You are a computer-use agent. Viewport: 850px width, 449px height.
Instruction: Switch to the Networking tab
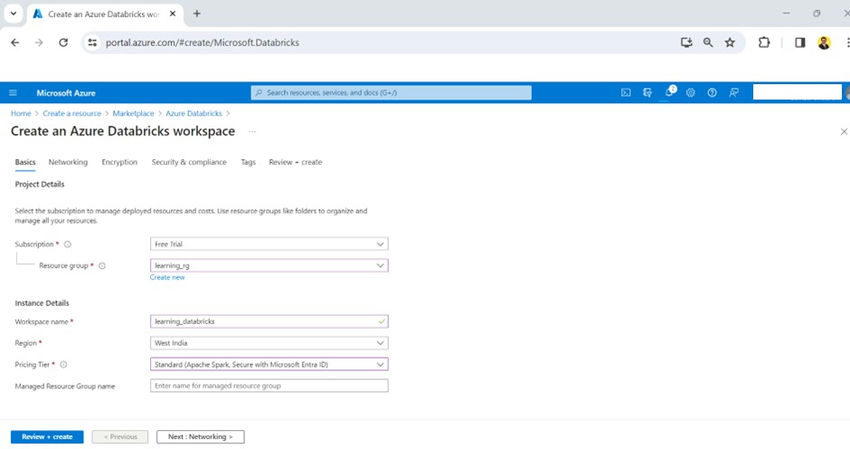coord(68,162)
